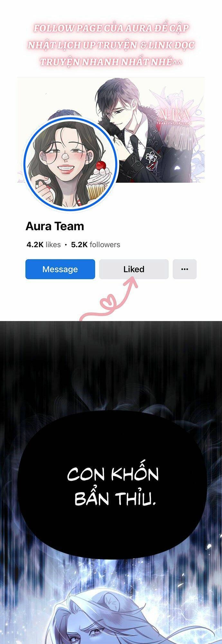
Task: Toggle the Liked button
Action: (134, 269)
